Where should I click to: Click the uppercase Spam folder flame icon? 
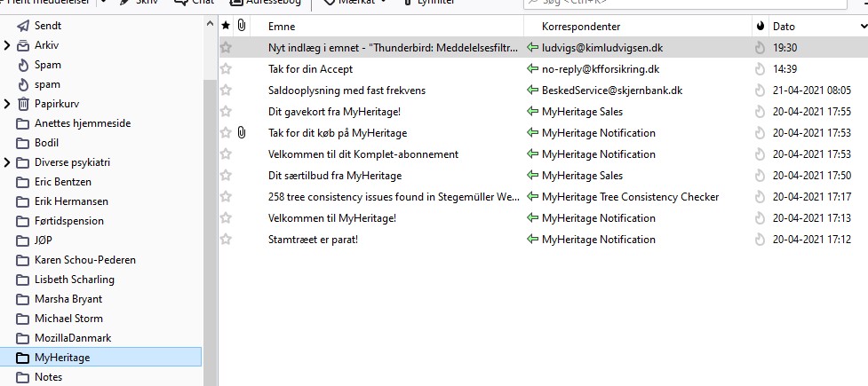[23, 65]
